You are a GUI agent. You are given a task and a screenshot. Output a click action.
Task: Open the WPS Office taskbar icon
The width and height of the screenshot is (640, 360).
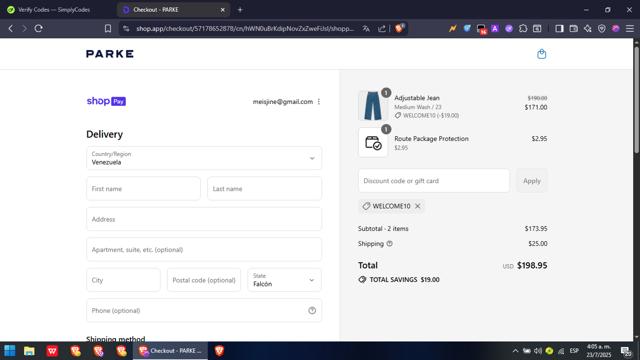[52, 351]
